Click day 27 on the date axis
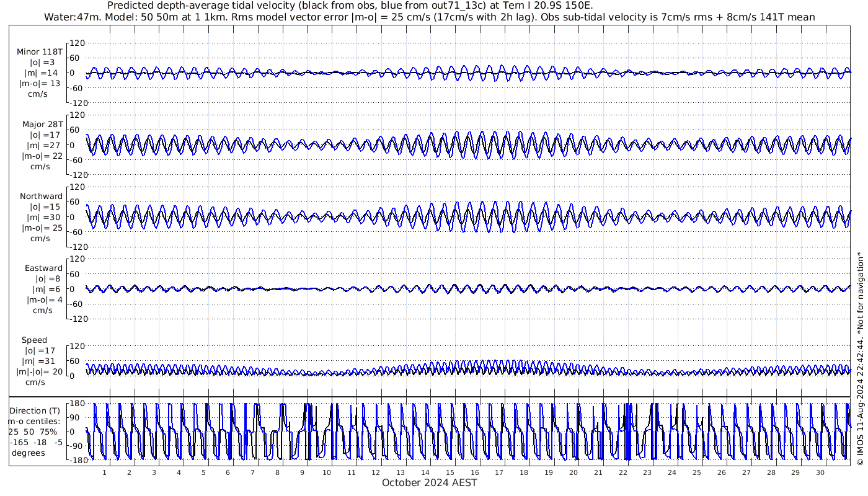 tap(746, 472)
